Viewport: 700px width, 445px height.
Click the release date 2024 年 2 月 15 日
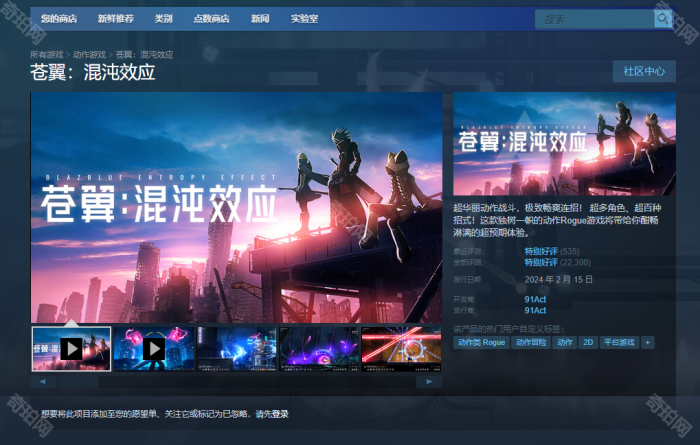pos(558,280)
